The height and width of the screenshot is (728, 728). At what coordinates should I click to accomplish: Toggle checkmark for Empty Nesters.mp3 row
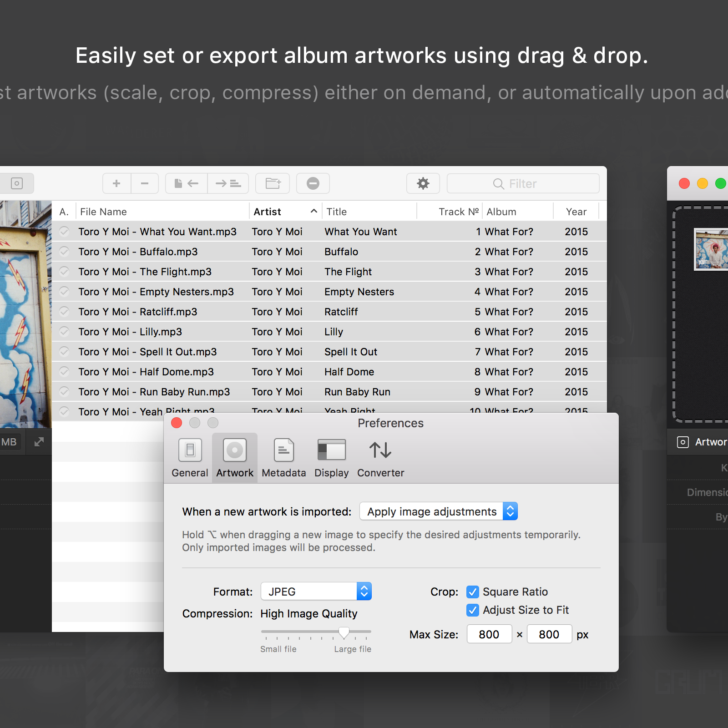65,291
